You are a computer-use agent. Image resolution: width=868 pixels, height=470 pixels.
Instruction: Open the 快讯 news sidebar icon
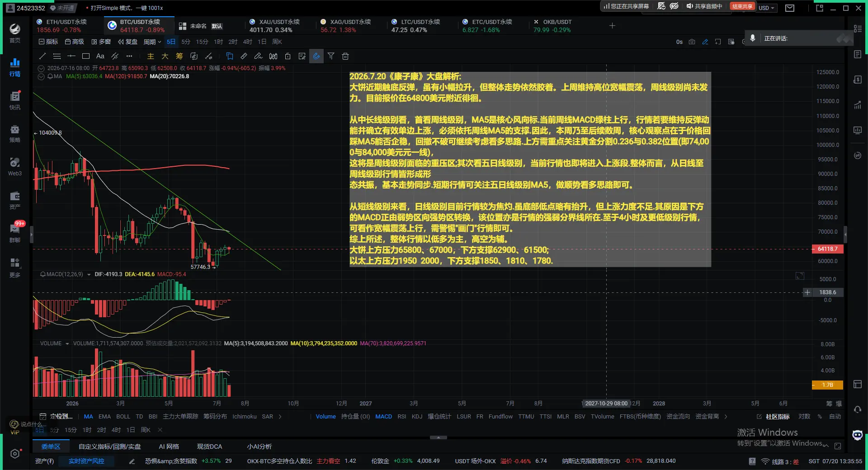15,101
